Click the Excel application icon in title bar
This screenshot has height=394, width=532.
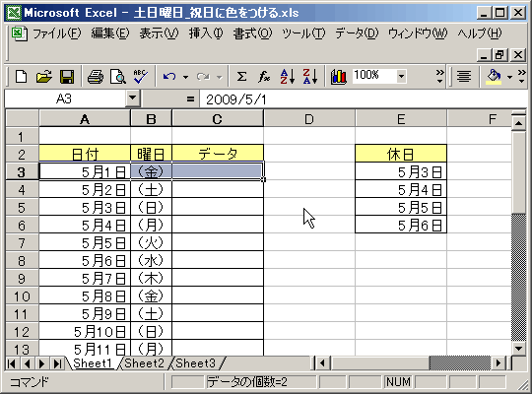(14, 13)
